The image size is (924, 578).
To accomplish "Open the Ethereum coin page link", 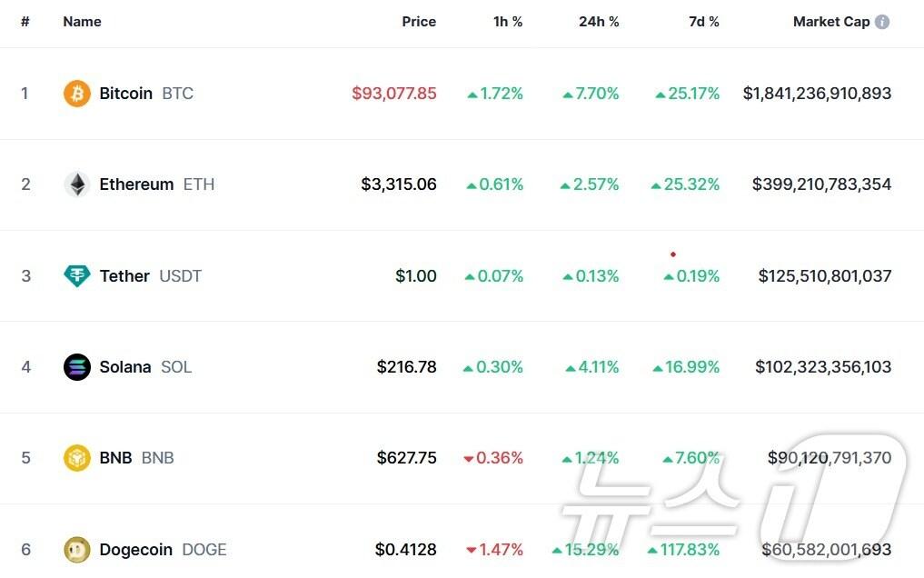I will click(136, 184).
